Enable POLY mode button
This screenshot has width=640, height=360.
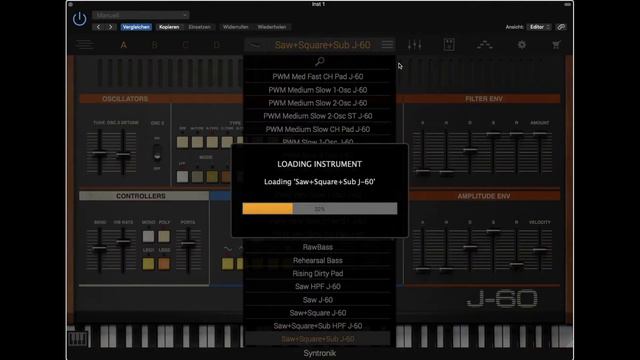pyautogui.click(x=164, y=236)
